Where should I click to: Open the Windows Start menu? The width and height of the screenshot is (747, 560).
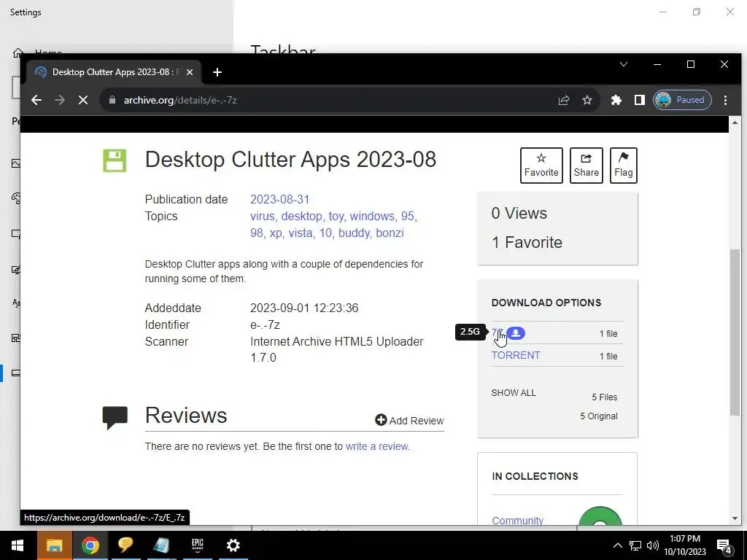[x=18, y=545]
